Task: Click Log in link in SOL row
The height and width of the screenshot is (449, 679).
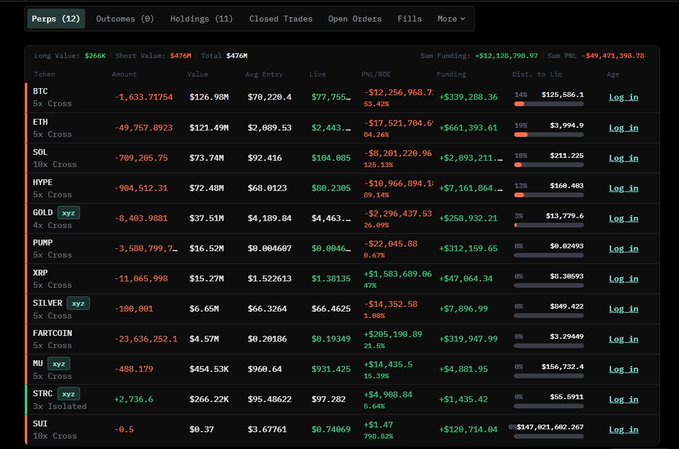Action: click(x=624, y=158)
